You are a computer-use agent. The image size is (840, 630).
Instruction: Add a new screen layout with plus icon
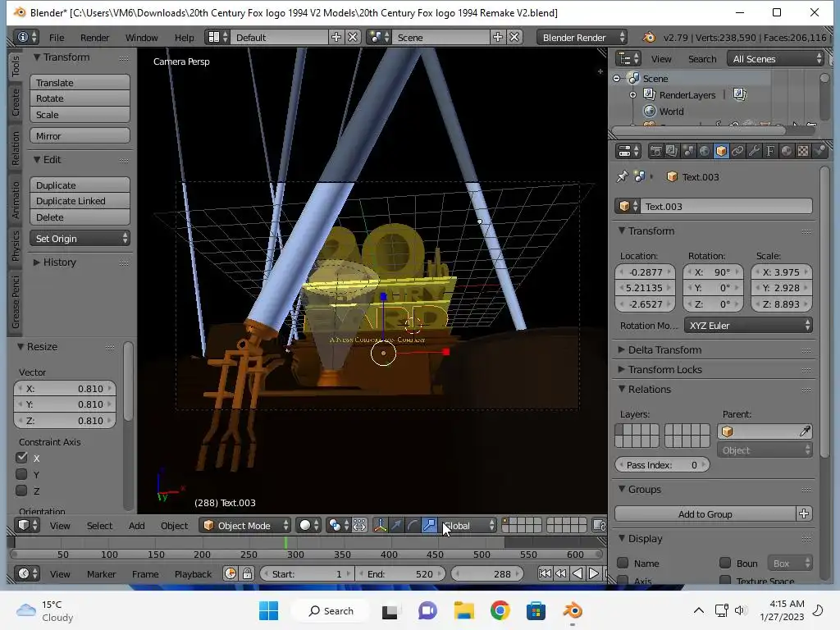(x=336, y=37)
